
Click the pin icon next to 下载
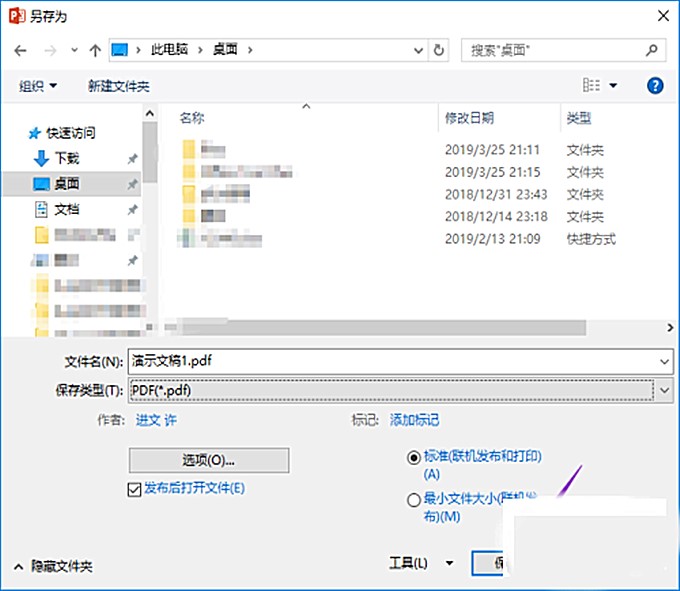[132, 159]
